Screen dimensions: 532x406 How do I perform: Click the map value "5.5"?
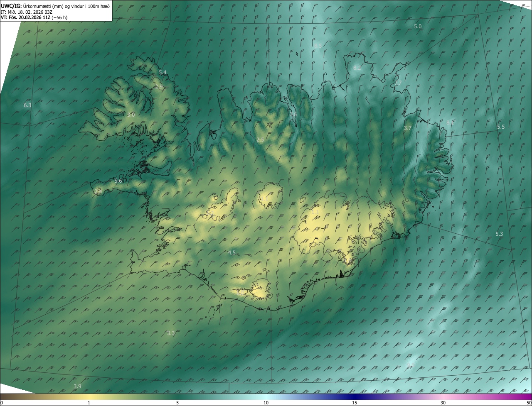pyautogui.click(x=501, y=127)
